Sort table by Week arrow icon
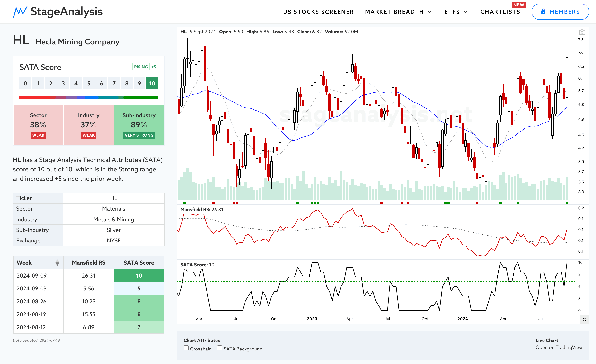The image size is (596, 364). pos(57,263)
